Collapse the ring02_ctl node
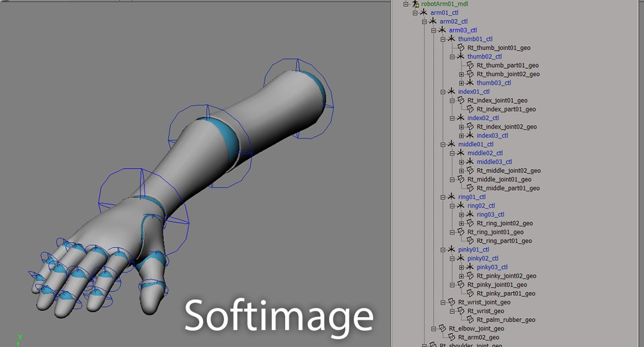The height and width of the screenshot is (347, 644). [x=452, y=206]
